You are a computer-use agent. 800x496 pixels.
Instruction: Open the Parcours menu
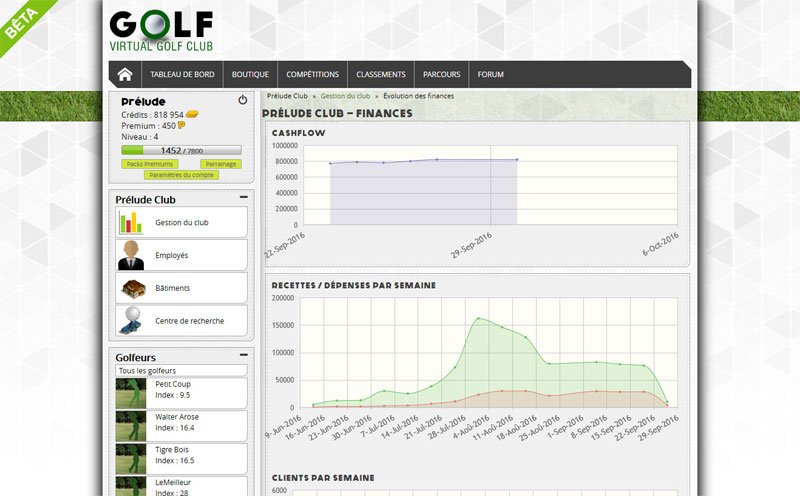(441, 75)
